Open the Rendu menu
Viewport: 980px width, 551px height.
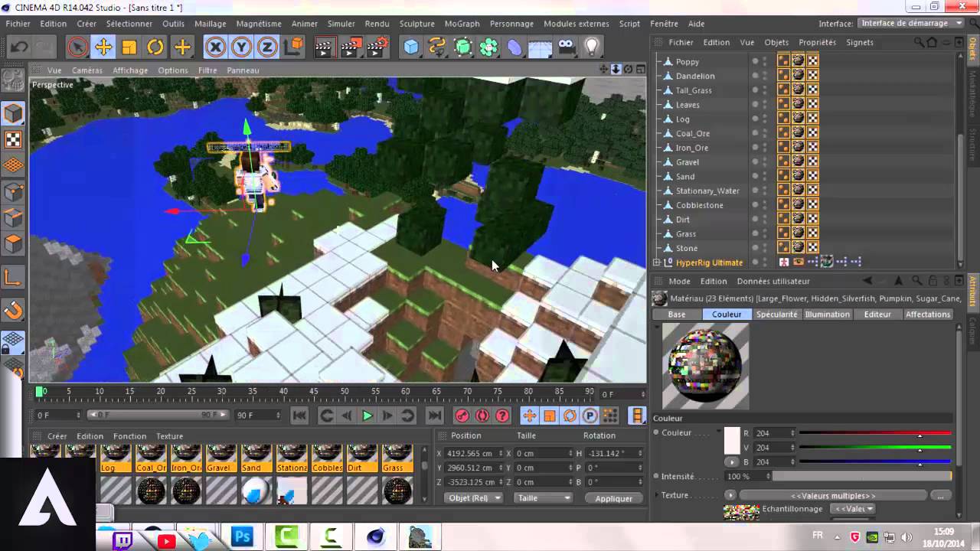[377, 24]
